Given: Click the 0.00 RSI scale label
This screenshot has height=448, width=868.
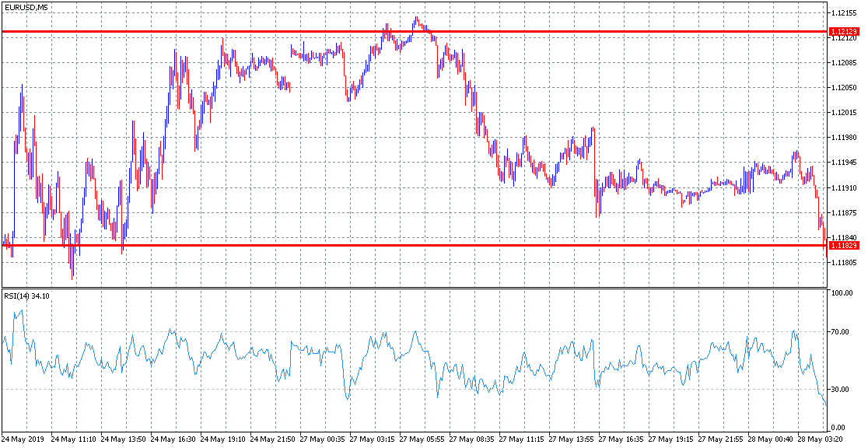Looking at the screenshot, I should point(841,428).
